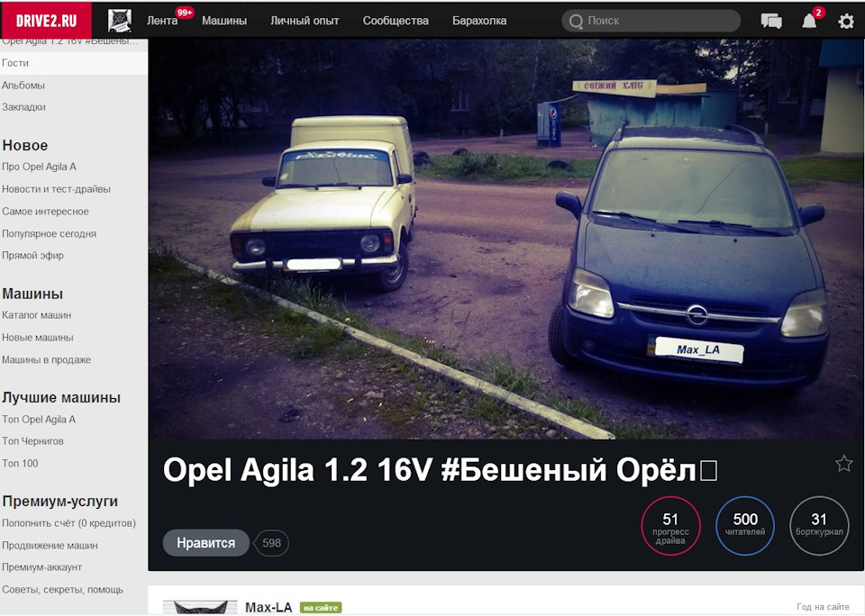Open Пополнить счёт (0 кредитов) link

(x=69, y=523)
